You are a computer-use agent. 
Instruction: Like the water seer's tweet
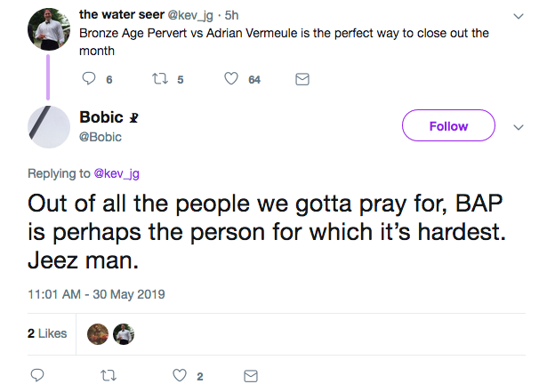point(231,79)
